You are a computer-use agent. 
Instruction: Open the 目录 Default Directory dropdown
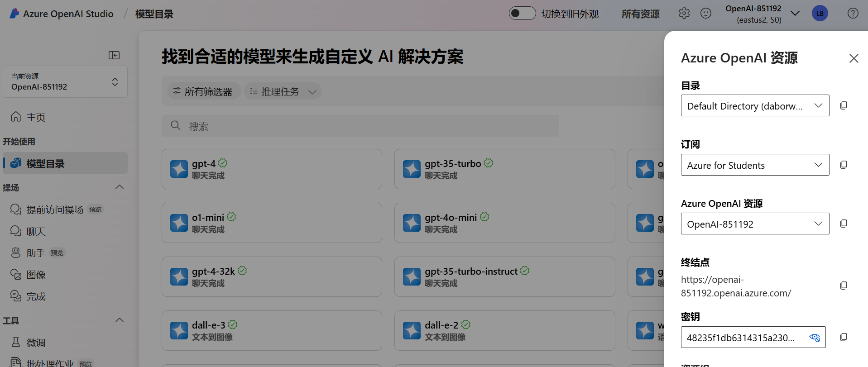[755, 105]
